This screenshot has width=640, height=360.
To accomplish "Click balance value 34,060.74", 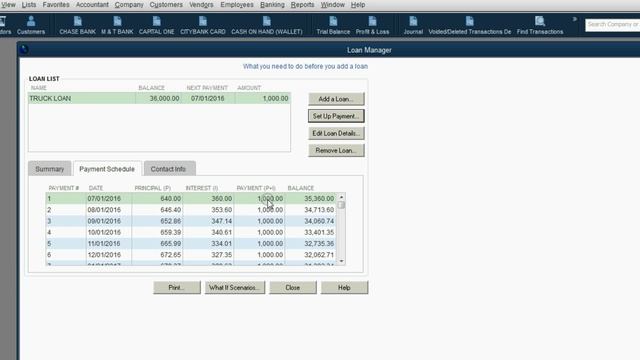I will point(319,221).
